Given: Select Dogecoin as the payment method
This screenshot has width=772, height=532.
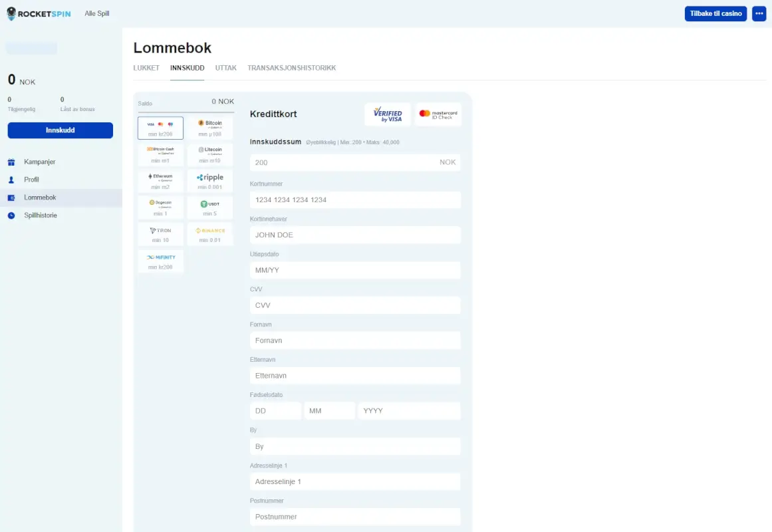Looking at the screenshot, I should (x=160, y=207).
